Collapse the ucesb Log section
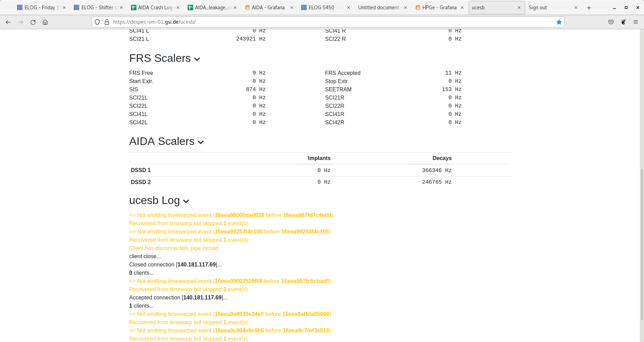The width and height of the screenshot is (644, 342). [186, 201]
